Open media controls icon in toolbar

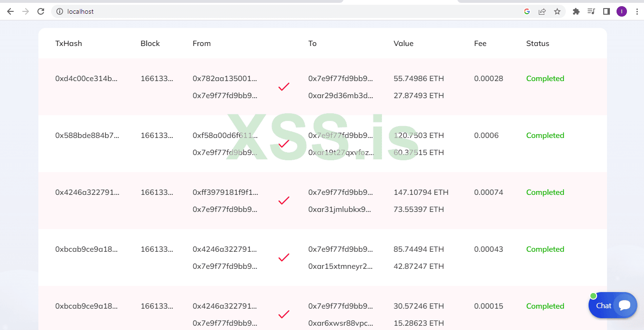591,11
